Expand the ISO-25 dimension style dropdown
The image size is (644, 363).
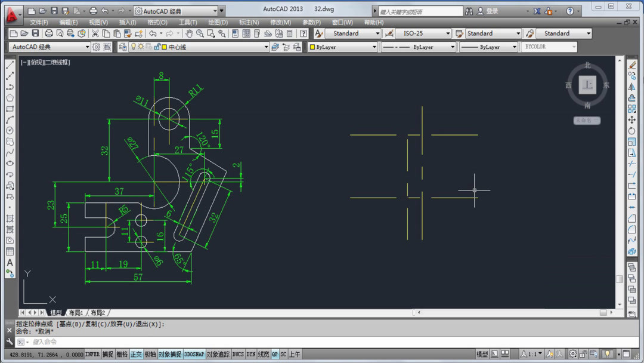coord(448,33)
